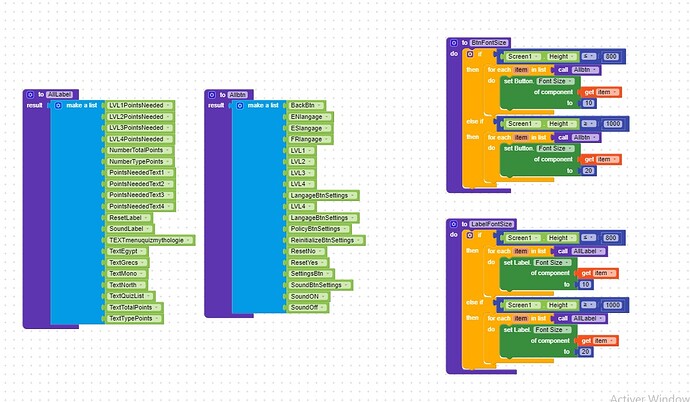Open the TextTypePoints component dropdown arrow
Screen dimensions: 690x402
click(158, 318)
